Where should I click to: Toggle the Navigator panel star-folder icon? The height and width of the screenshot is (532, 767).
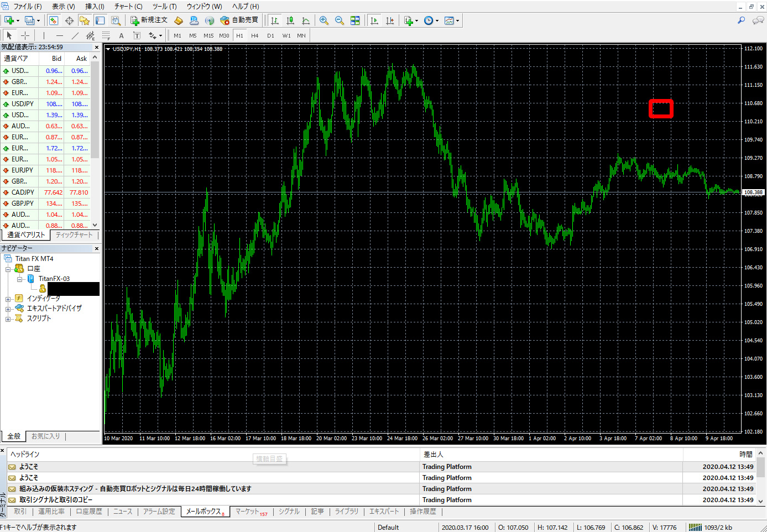coord(85,20)
